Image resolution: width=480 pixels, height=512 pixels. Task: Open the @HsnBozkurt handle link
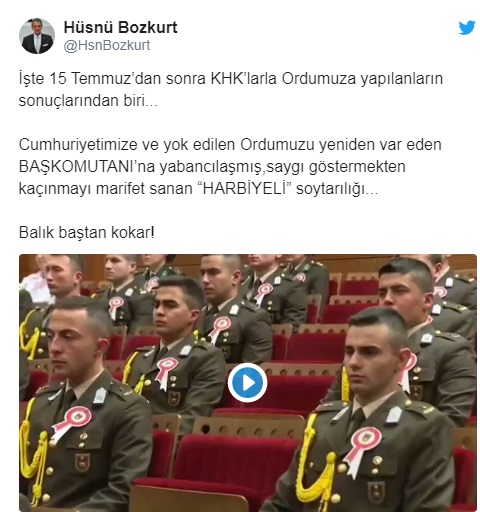tap(107, 45)
